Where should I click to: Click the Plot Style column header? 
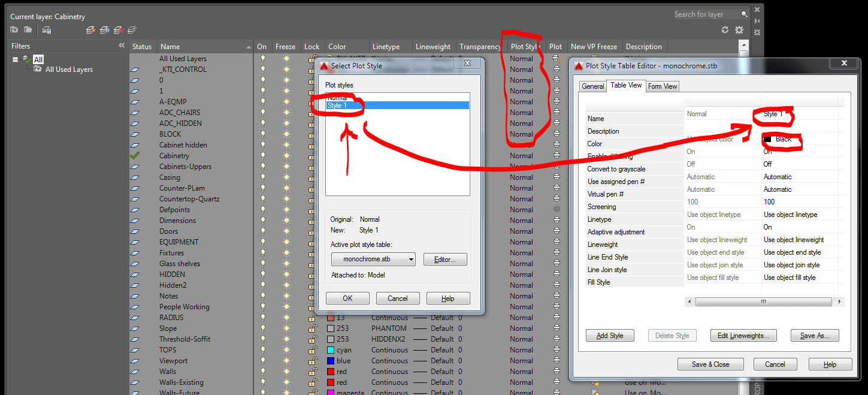(x=525, y=47)
